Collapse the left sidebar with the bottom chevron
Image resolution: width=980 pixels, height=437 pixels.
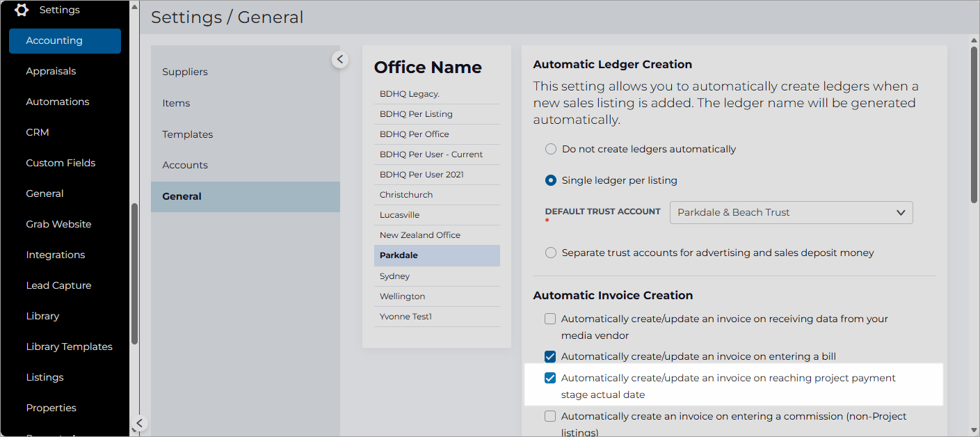[139, 423]
